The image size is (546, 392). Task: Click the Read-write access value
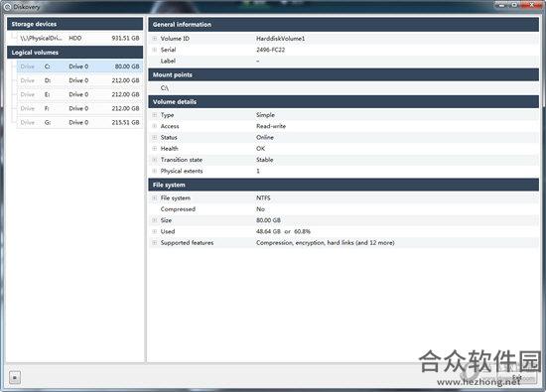coord(271,126)
